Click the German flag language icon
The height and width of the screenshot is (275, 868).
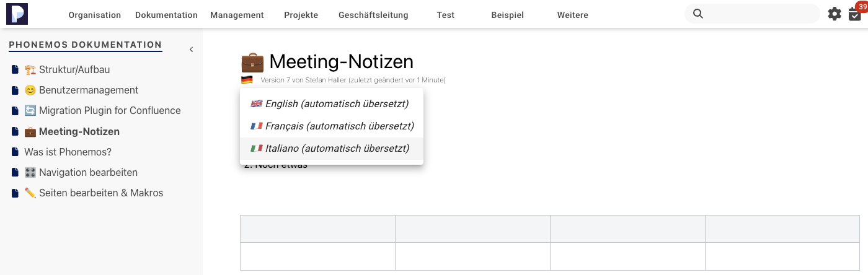coord(247,80)
